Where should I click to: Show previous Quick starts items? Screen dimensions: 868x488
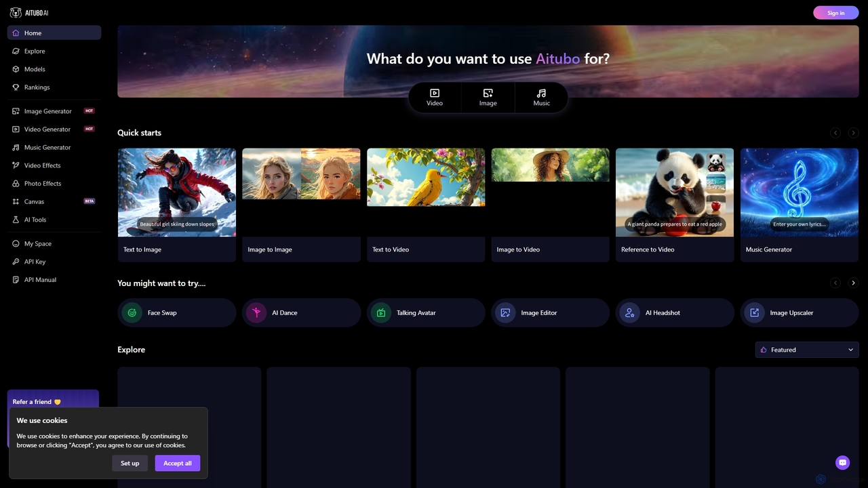tap(835, 133)
